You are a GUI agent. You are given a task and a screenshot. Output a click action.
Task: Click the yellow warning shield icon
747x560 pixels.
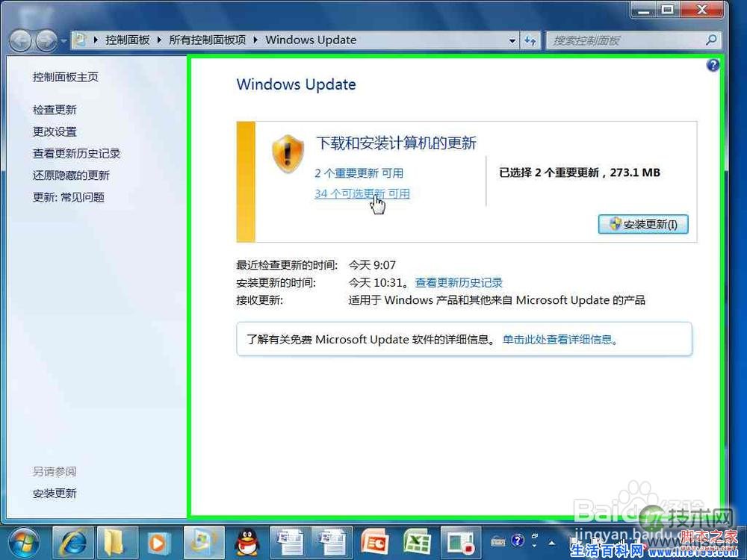click(288, 154)
